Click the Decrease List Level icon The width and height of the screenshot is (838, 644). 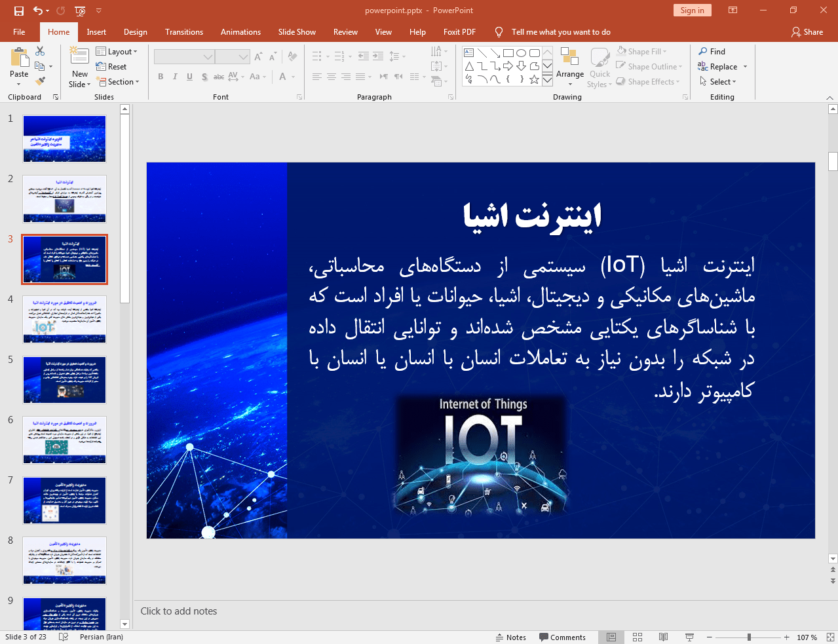click(364, 56)
